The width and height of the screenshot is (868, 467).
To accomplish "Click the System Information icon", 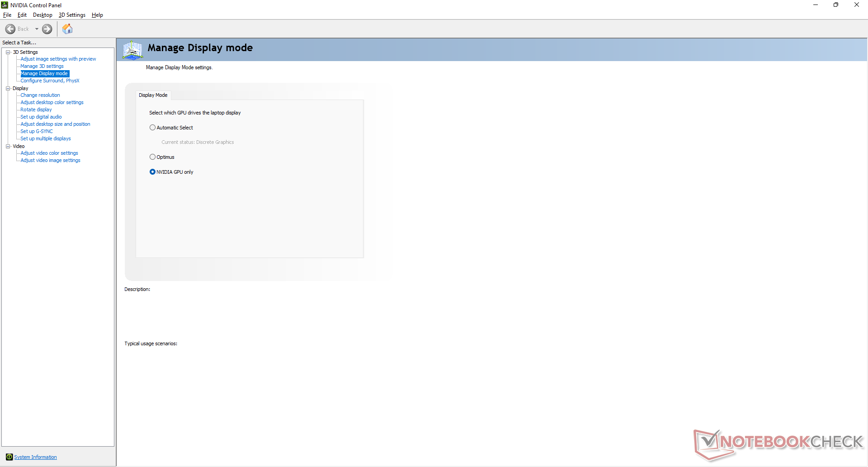I will pyautogui.click(x=9, y=457).
